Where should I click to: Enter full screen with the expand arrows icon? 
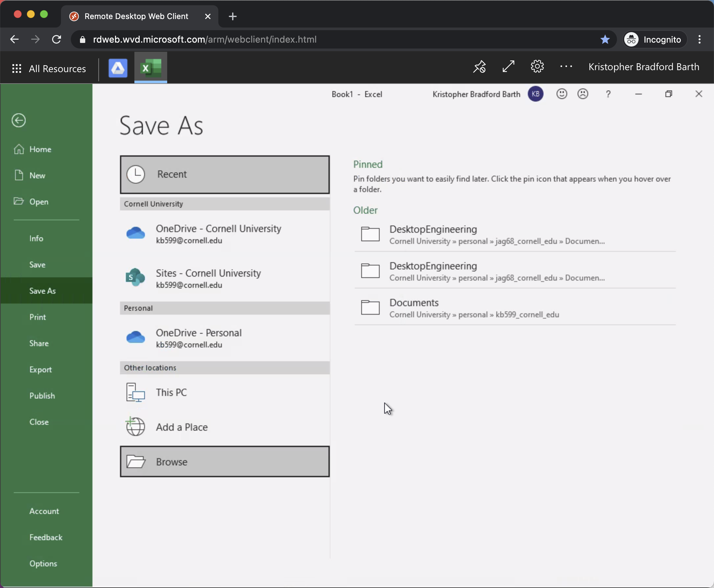point(508,67)
